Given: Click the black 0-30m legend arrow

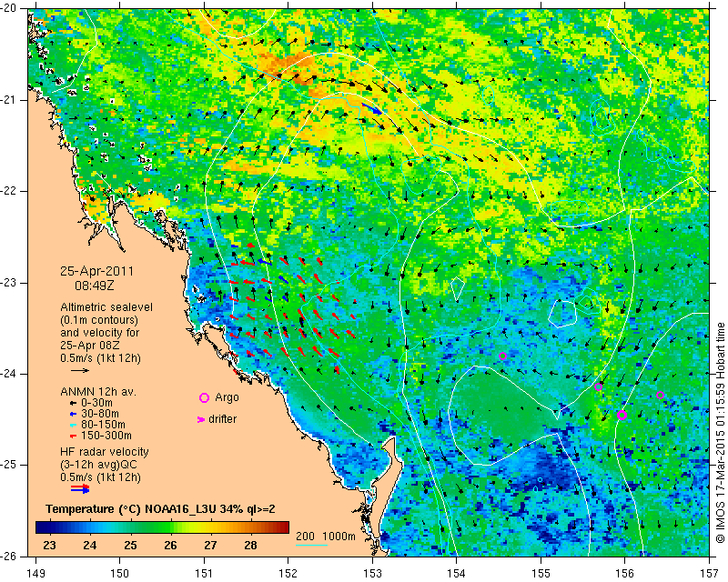Looking at the screenshot, I should coord(73,403).
